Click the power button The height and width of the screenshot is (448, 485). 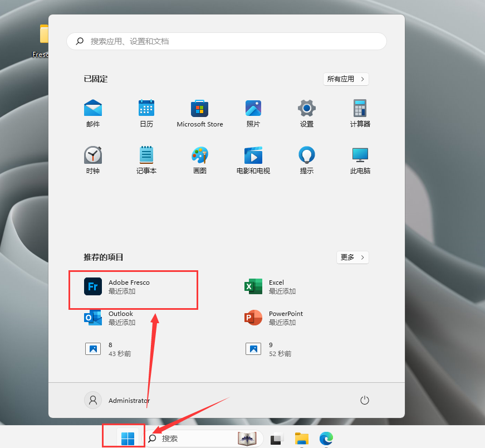(x=365, y=400)
